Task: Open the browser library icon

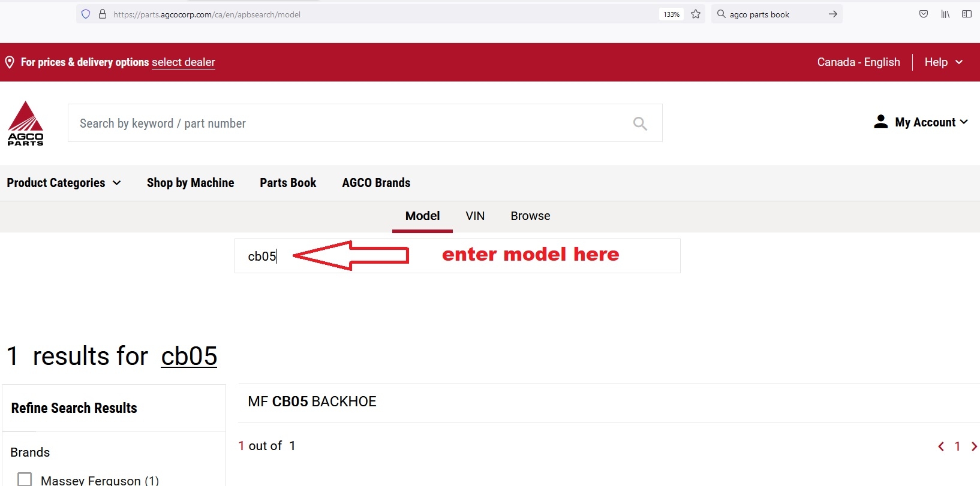Action: [945, 14]
